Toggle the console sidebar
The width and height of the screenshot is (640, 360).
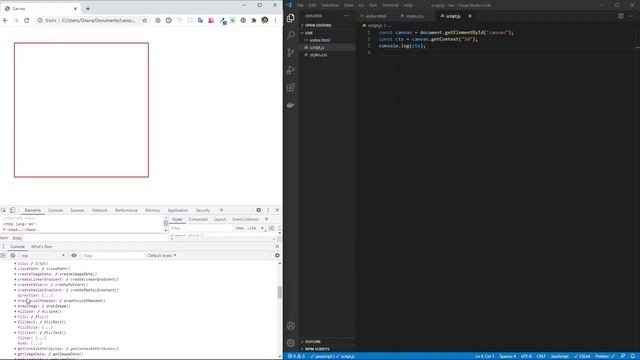pos(3,256)
